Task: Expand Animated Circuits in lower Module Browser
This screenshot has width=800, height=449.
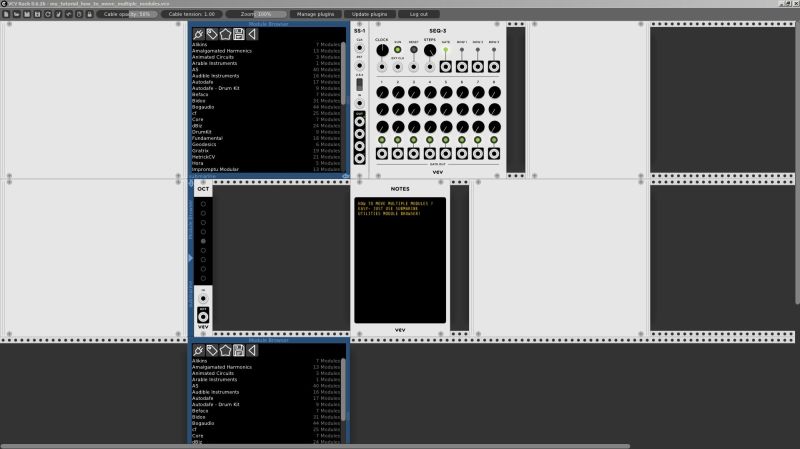Action: pos(266,373)
